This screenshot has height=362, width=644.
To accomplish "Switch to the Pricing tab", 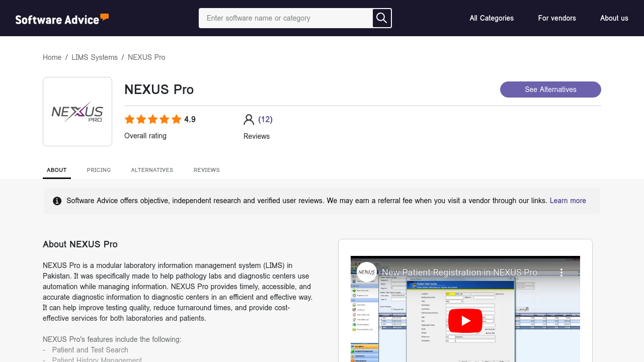I will coord(99,170).
